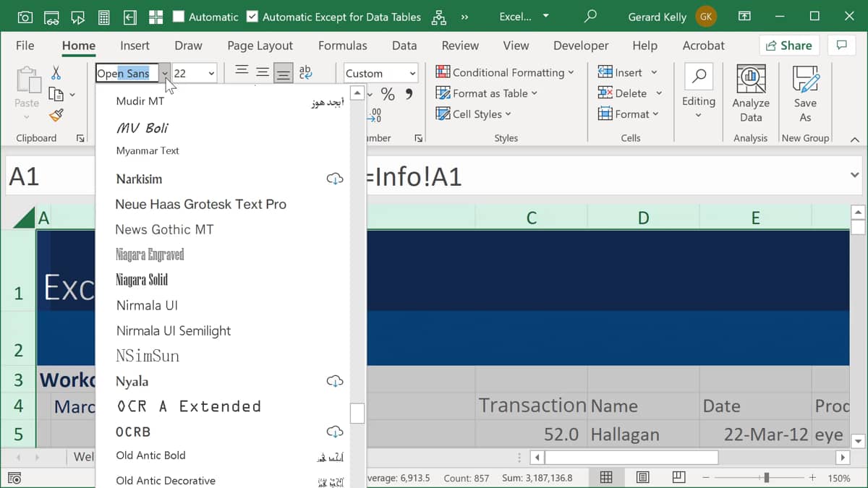Switch to the Insert tab
The image size is (868, 488).
[135, 45]
